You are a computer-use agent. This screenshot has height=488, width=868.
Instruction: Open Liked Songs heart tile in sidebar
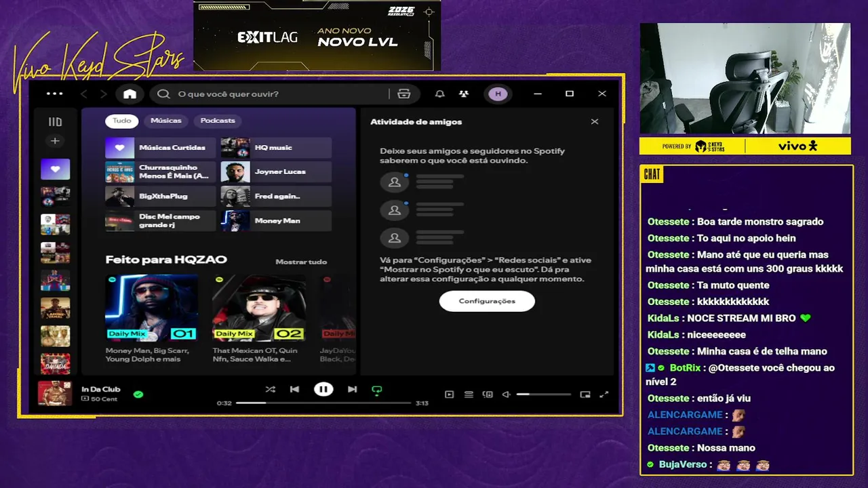[x=55, y=169]
